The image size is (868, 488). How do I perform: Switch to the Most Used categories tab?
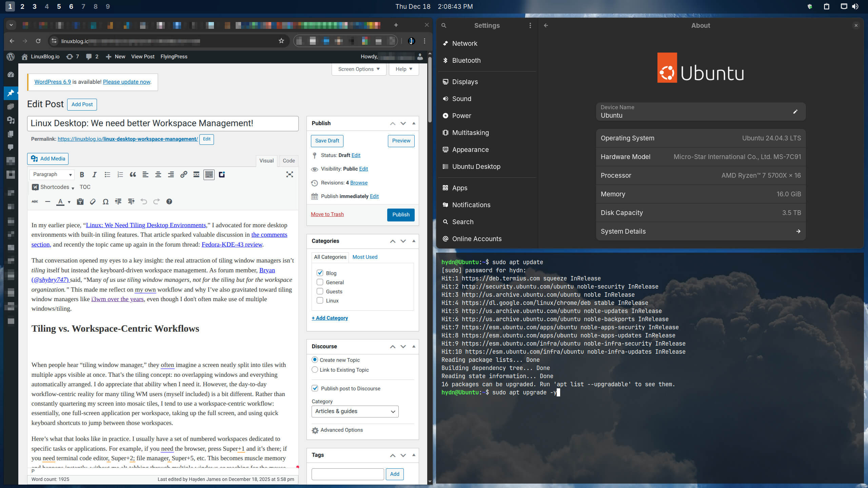[x=364, y=257]
